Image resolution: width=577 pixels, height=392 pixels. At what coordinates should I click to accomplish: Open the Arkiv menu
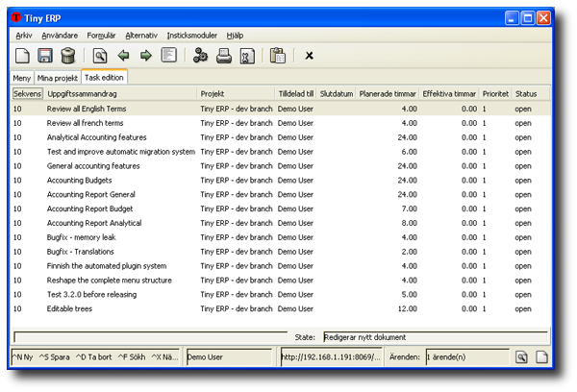[x=24, y=36]
